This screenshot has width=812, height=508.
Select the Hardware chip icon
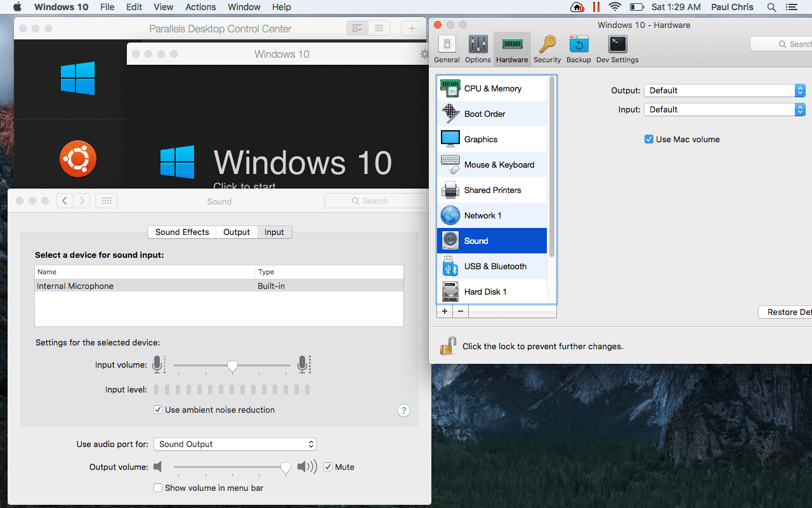coord(512,49)
